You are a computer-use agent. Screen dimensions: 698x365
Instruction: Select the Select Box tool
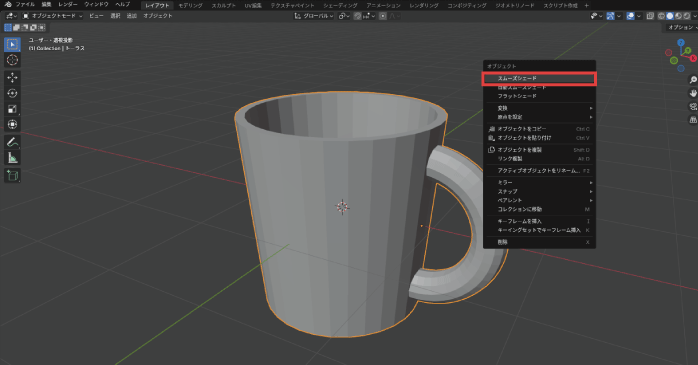pyautogui.click(x=12, y=44)
